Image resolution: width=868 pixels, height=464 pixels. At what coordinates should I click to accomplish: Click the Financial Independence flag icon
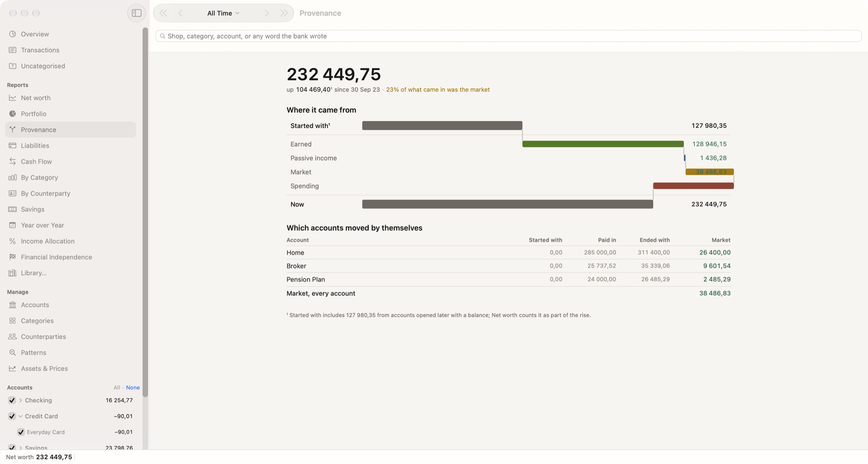tap(13, 257)
